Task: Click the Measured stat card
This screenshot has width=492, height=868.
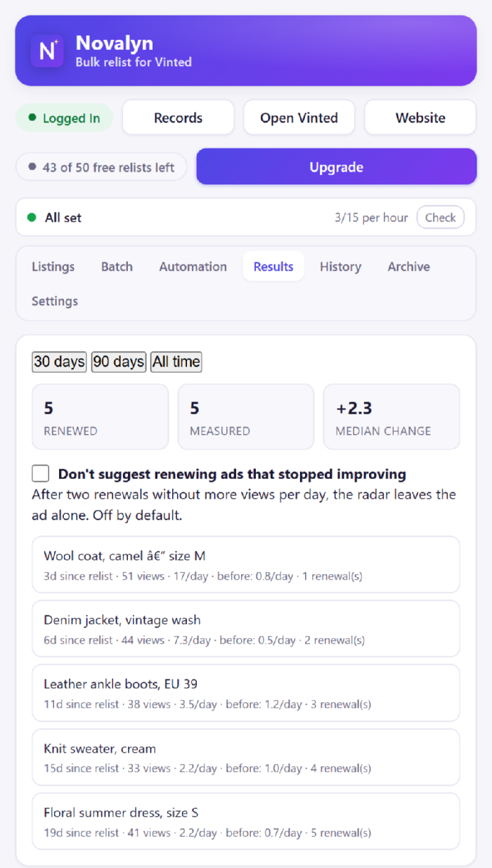Action: pyautogui.click(x=246, y=416)
